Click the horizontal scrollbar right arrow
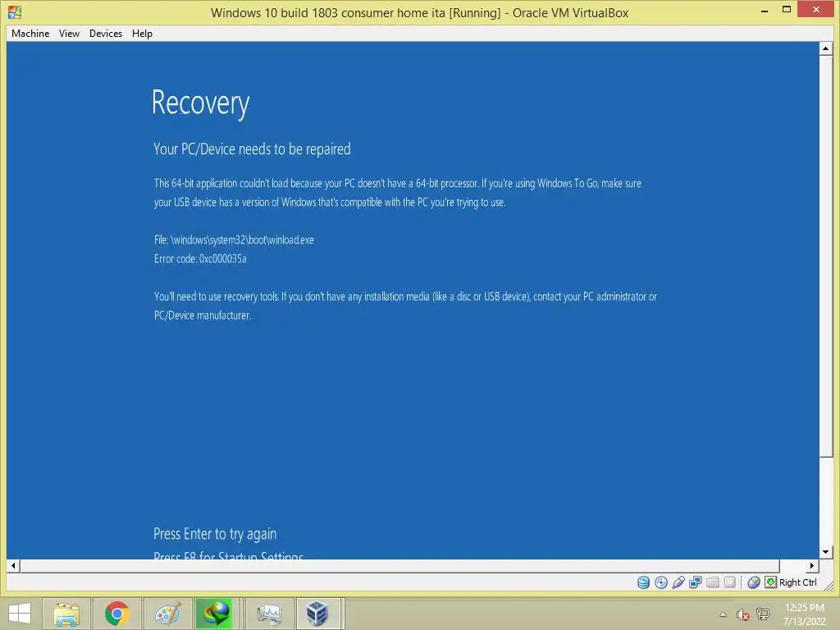 812,565
